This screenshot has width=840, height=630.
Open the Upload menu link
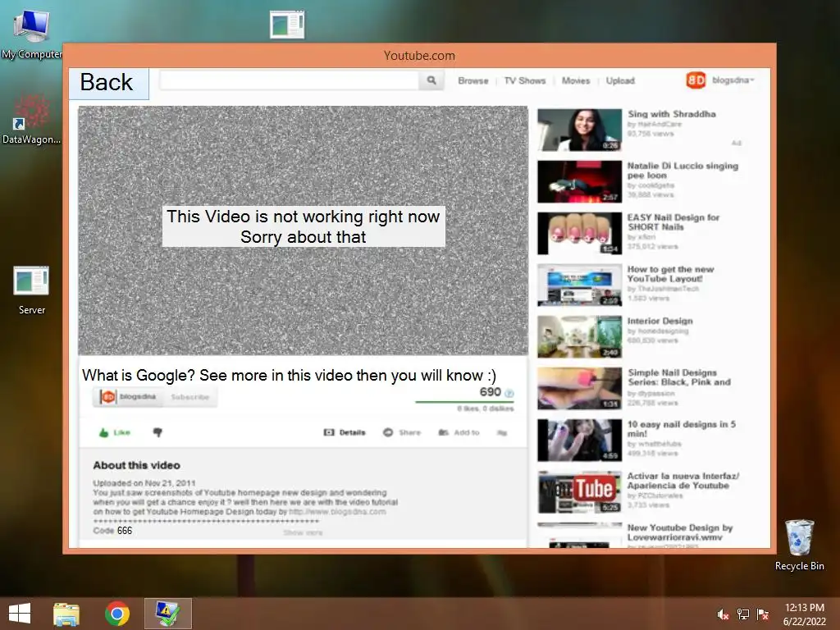click(620, 81)
